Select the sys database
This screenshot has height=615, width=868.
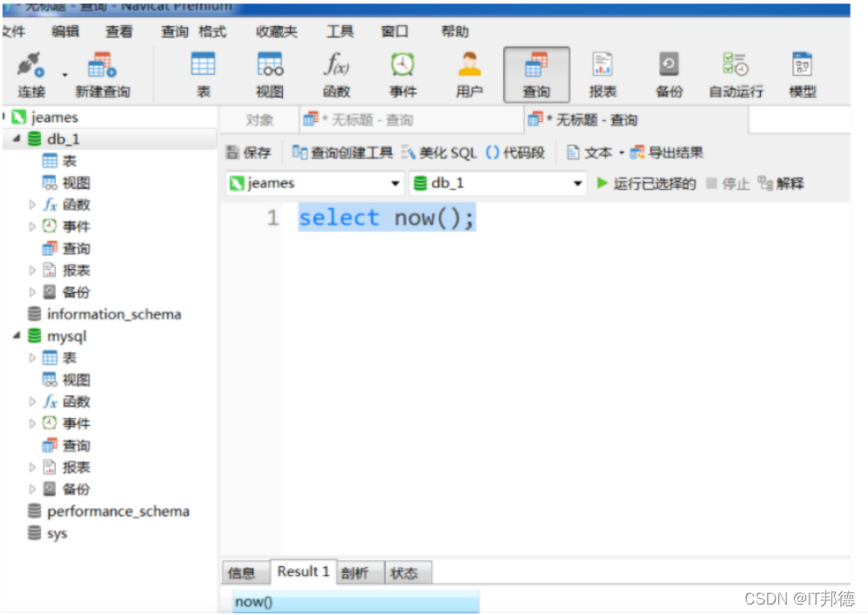48,533
